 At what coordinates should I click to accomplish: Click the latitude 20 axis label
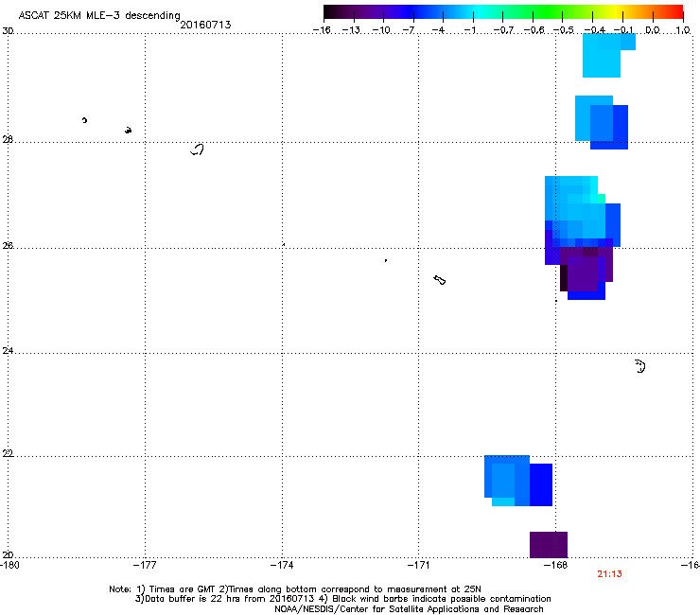pyautogui.click(x=8, y=554)
